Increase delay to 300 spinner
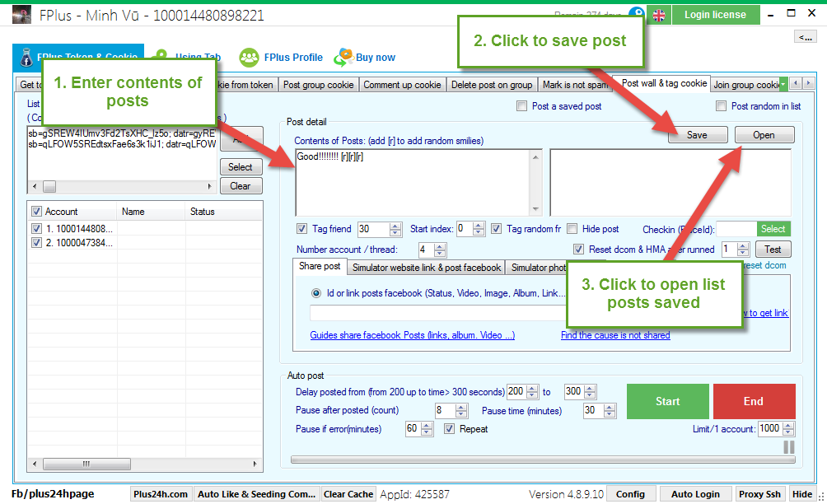Viewport: 827px width, 504px height. tap(591, 389)
